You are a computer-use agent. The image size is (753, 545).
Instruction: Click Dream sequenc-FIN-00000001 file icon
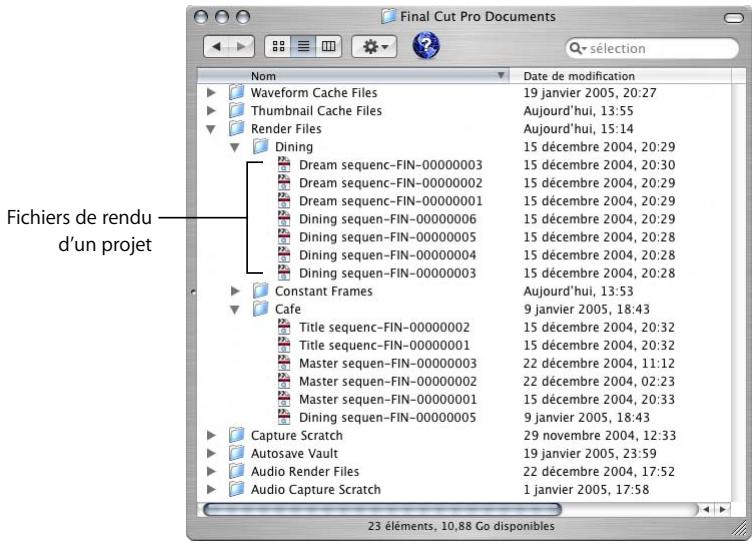tap(284, 201)
